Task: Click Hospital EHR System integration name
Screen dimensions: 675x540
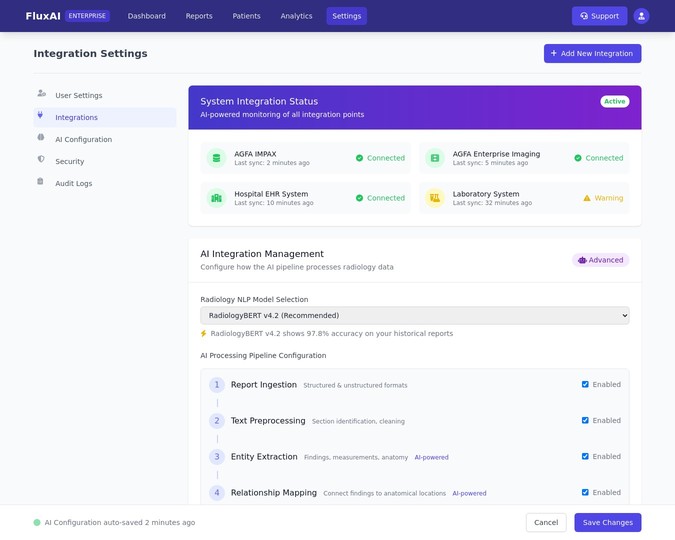Action: (x=271, y=194)
